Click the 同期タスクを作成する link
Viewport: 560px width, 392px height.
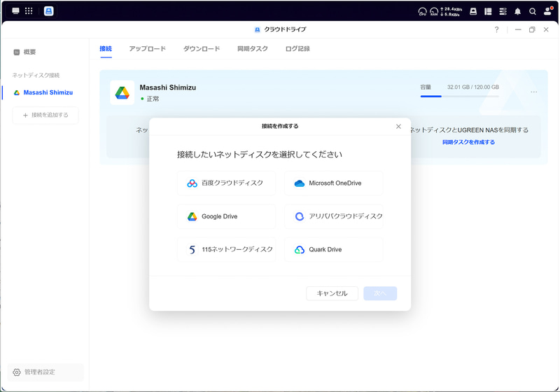(x=468, y=142)
